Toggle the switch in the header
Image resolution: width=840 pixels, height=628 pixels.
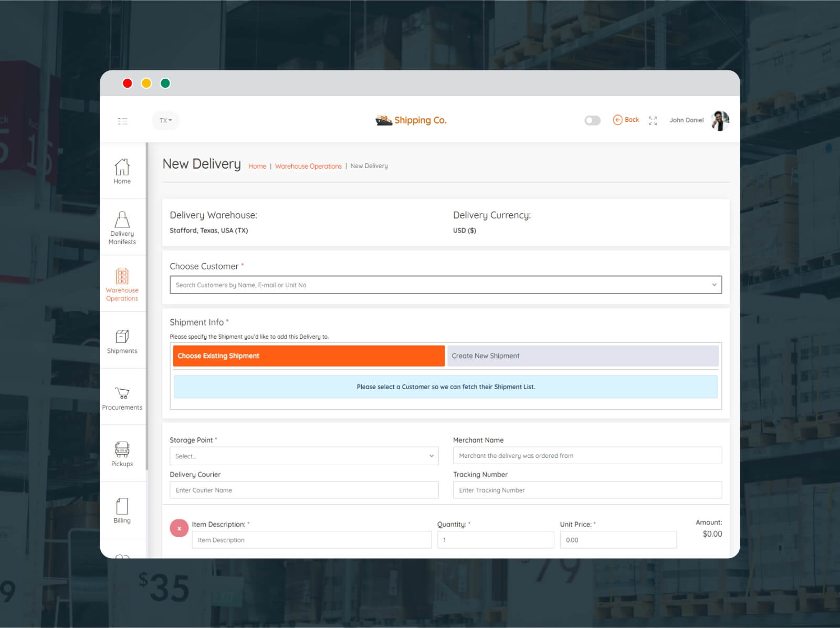tap(592, 120)
